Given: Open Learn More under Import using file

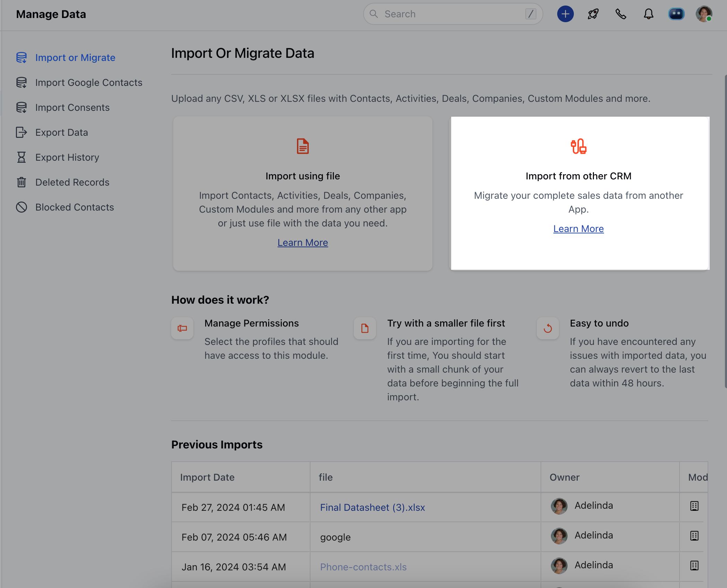Looking at the screenshot, I should (303, 242).
